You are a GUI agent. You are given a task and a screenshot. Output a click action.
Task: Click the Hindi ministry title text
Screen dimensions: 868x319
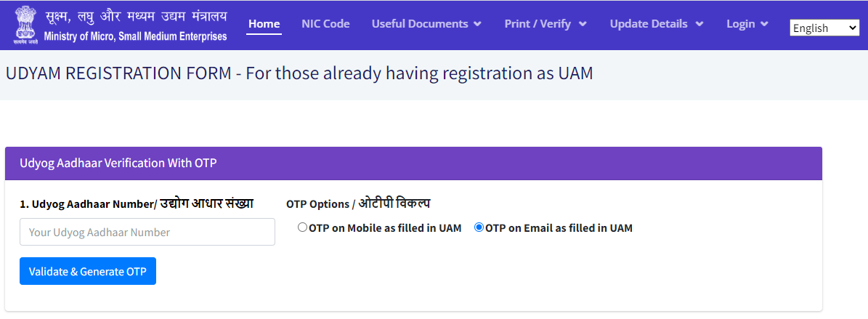pos(136,17)
